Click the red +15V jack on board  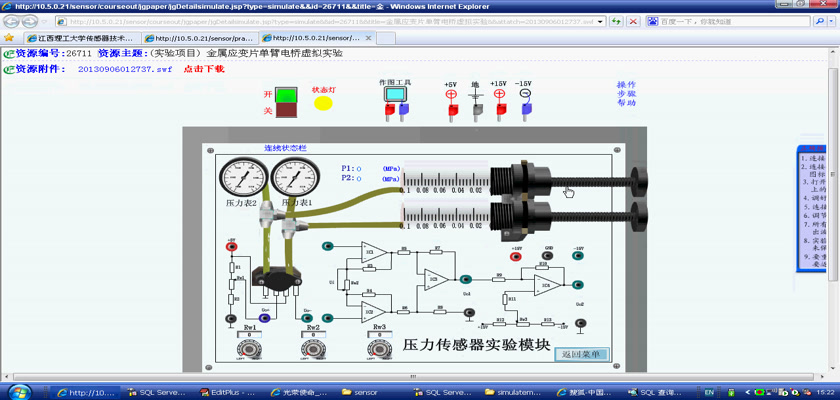point(516,256)
